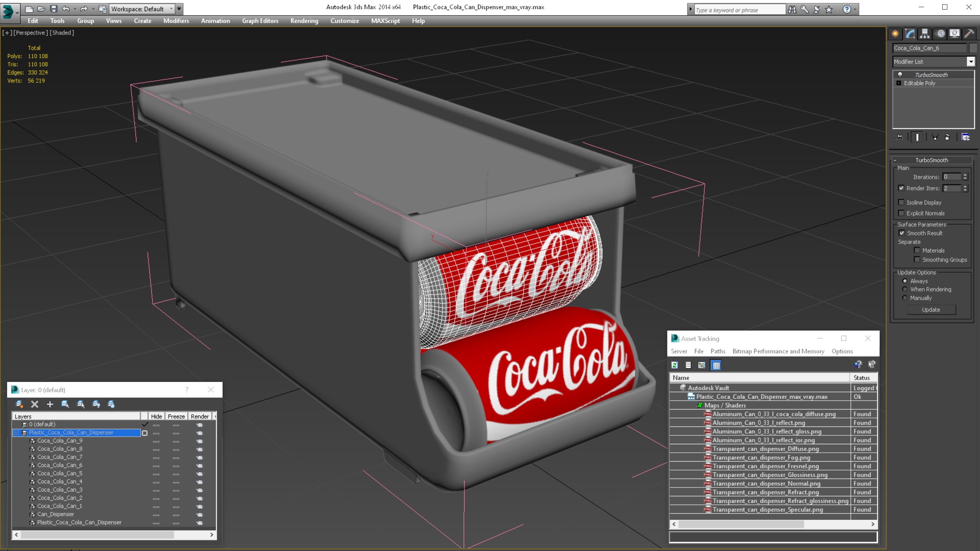The height and width of the screenshot is (551, 980).
Task: Click the Pin Stack icon under the modifier stack
Action: tap(899, 137)
